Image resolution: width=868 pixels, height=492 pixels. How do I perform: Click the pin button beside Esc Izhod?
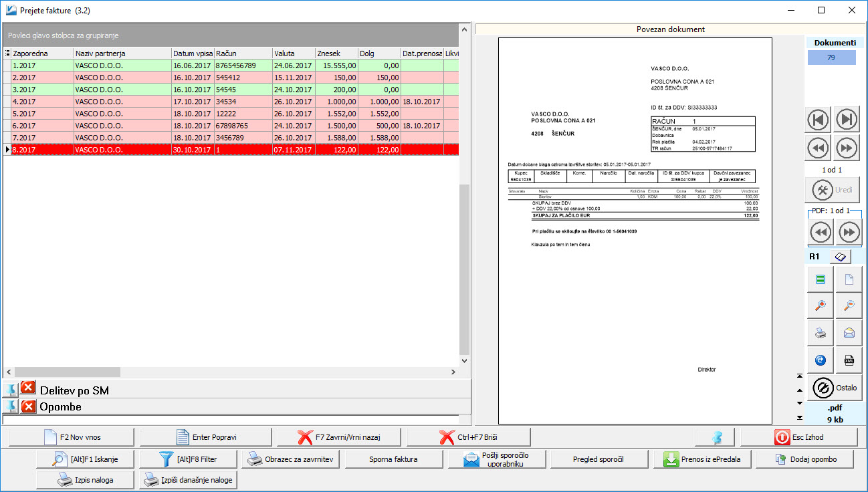tap(715, 437)
